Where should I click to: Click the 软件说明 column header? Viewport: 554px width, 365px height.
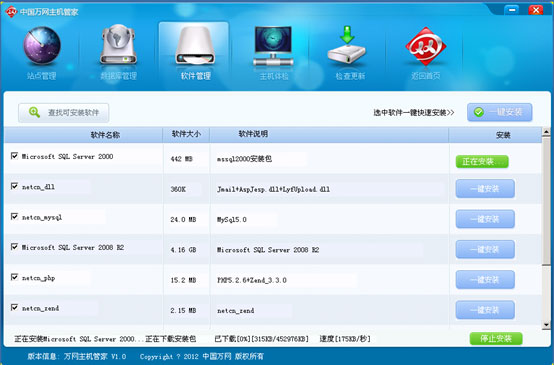(x=253, y=134)
